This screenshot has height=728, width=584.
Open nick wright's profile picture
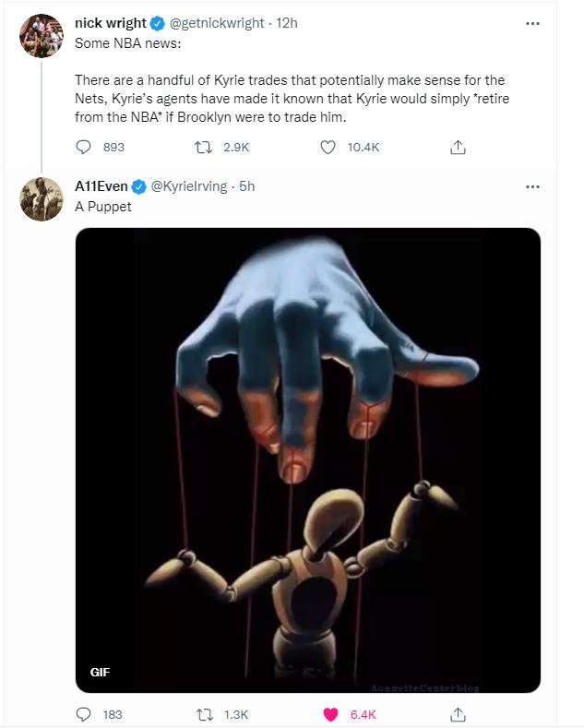click(x=42, y=36)
